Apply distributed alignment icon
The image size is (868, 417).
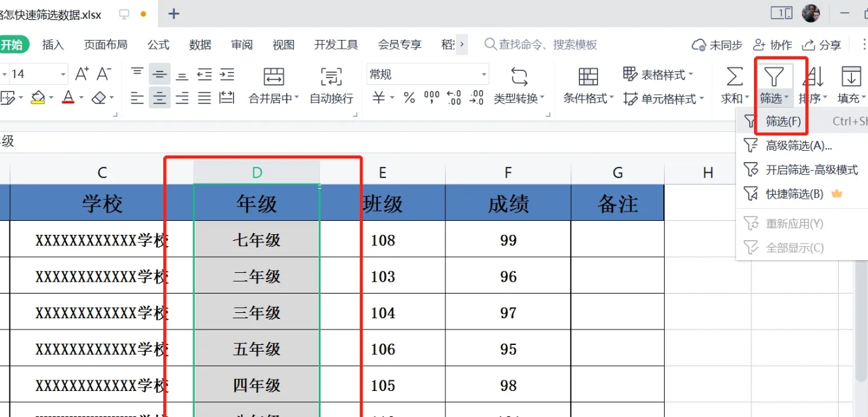[227, 98]
